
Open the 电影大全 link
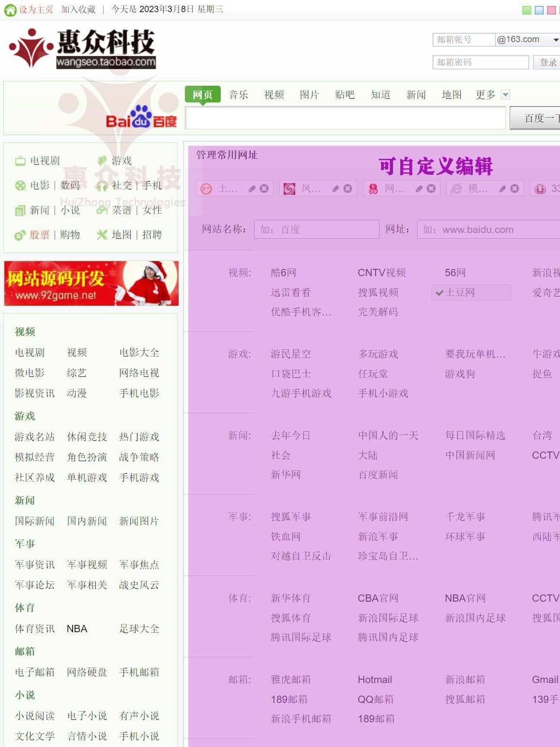pos(139,353)
